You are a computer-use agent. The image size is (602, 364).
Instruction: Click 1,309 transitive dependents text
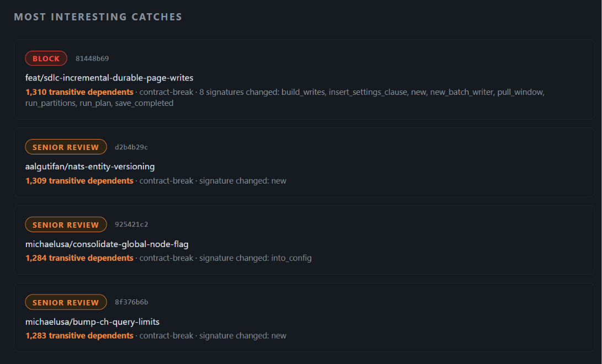pos(79,181)
